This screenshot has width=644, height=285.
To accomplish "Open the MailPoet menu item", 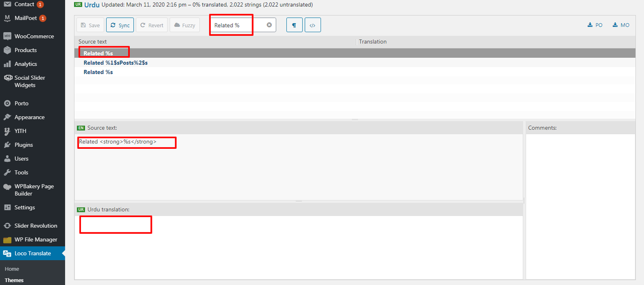I will (26, 18).
